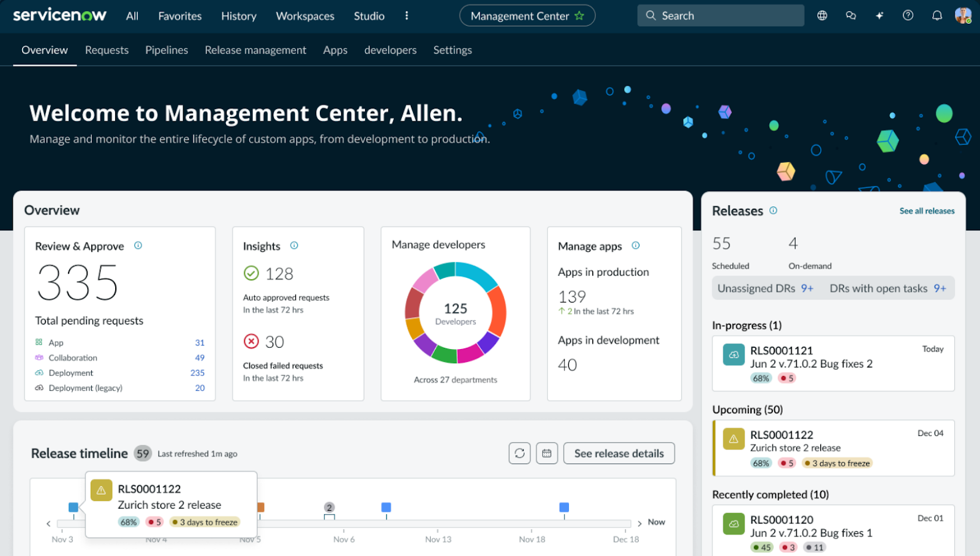Open the three-dot more menu in header
Screen dimensions: 980x556
[406, 16]
